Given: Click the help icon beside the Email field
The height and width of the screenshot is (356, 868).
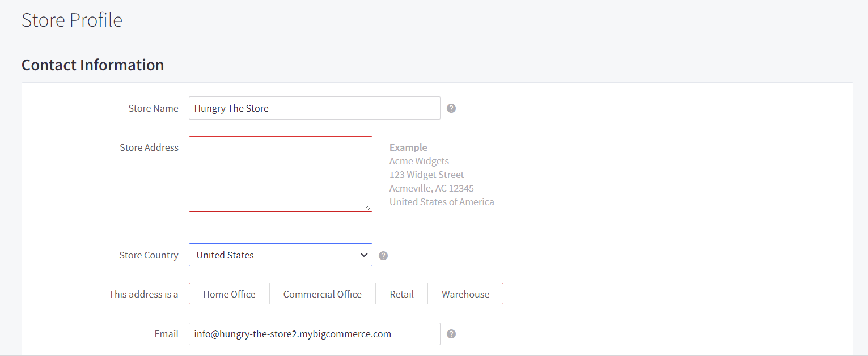Looking at the screenshot, I should tap(451, 334).
